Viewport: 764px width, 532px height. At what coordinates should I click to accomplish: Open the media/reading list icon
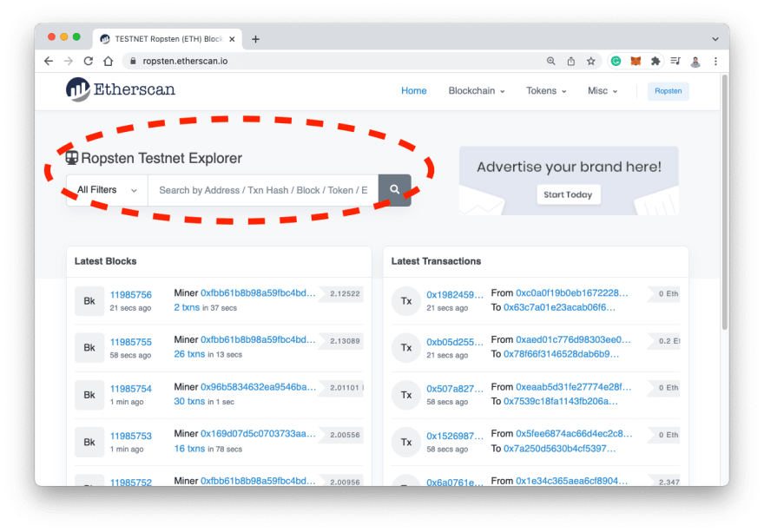click(675, 61)
